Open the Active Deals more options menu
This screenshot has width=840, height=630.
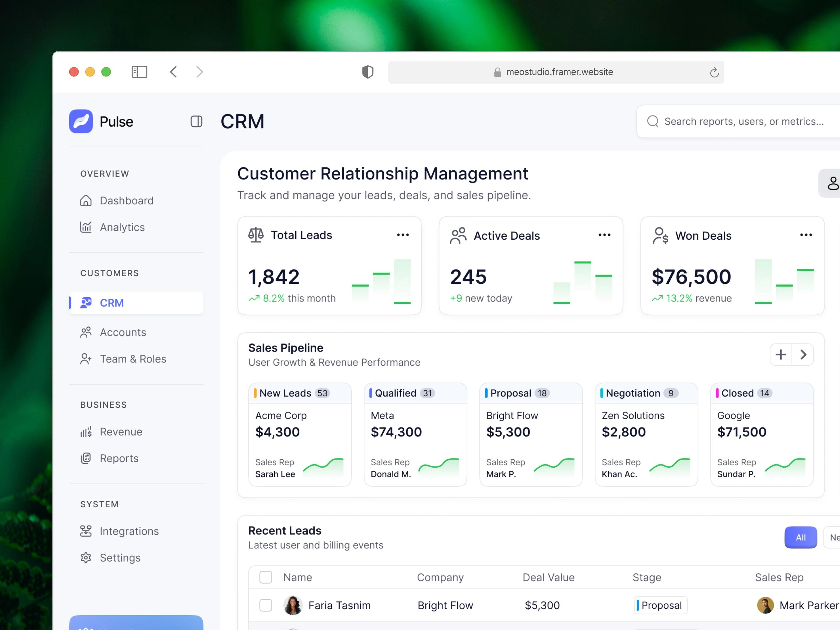[604, 235]
